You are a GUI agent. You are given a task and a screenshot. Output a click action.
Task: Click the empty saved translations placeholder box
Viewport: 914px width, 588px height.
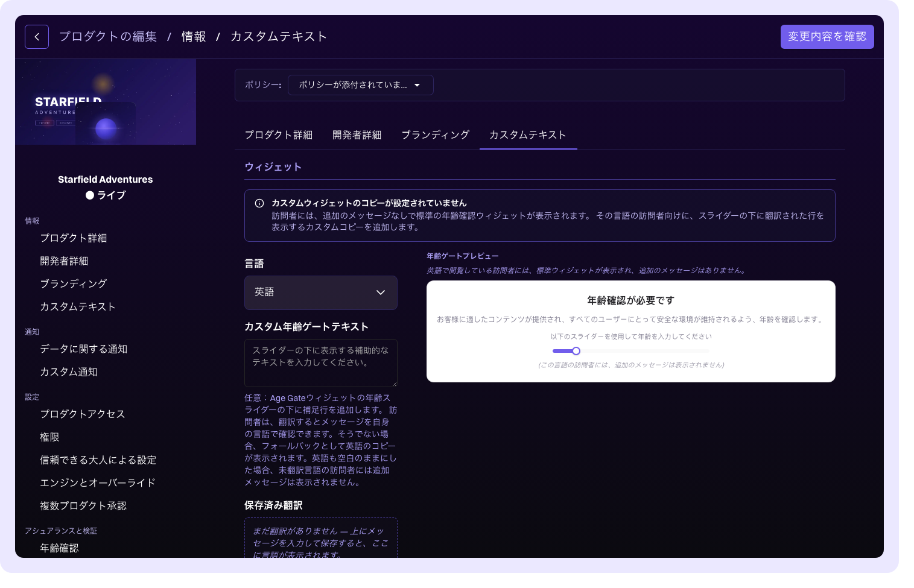point(321,538)
